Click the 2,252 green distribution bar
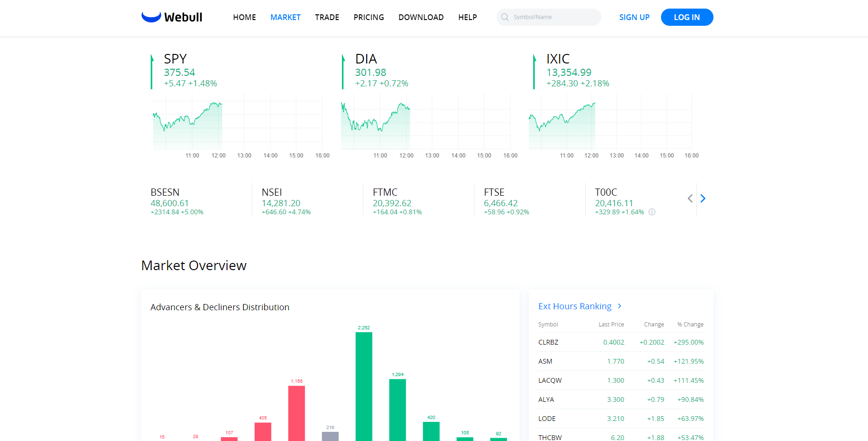 point(364,387)
